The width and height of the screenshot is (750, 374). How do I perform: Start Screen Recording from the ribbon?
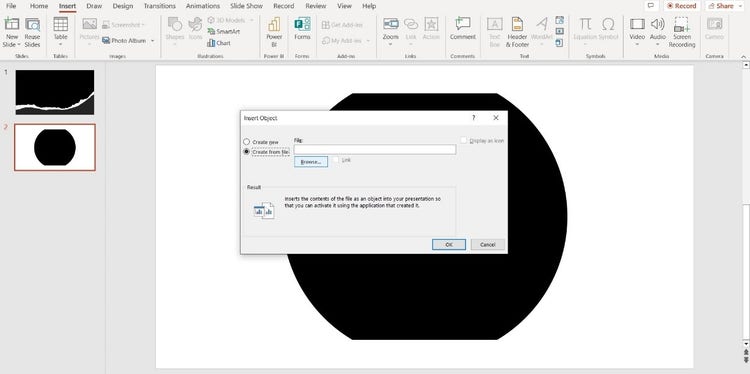[x=682, y=32]
